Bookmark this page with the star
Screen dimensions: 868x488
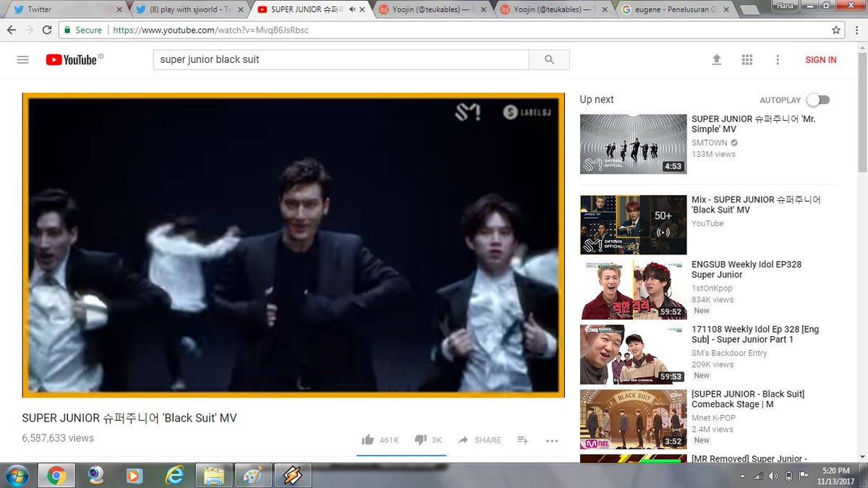coord(836,30)
